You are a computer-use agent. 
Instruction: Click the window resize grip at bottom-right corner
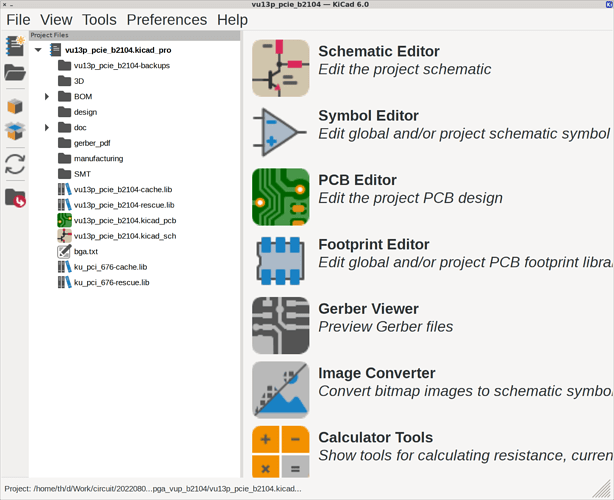[603, 489]
